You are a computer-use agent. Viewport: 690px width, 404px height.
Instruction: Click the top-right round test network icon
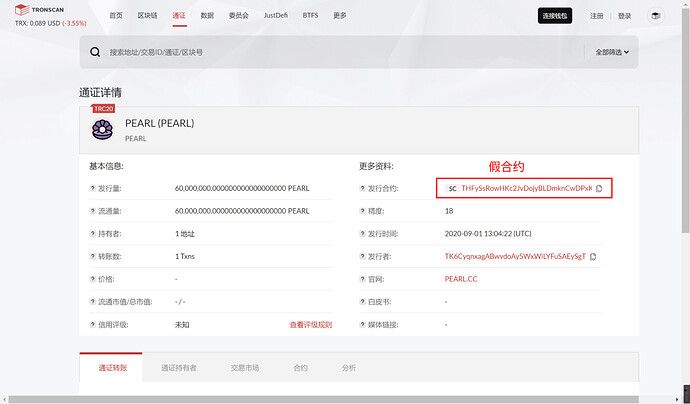[x=656, y=16]
